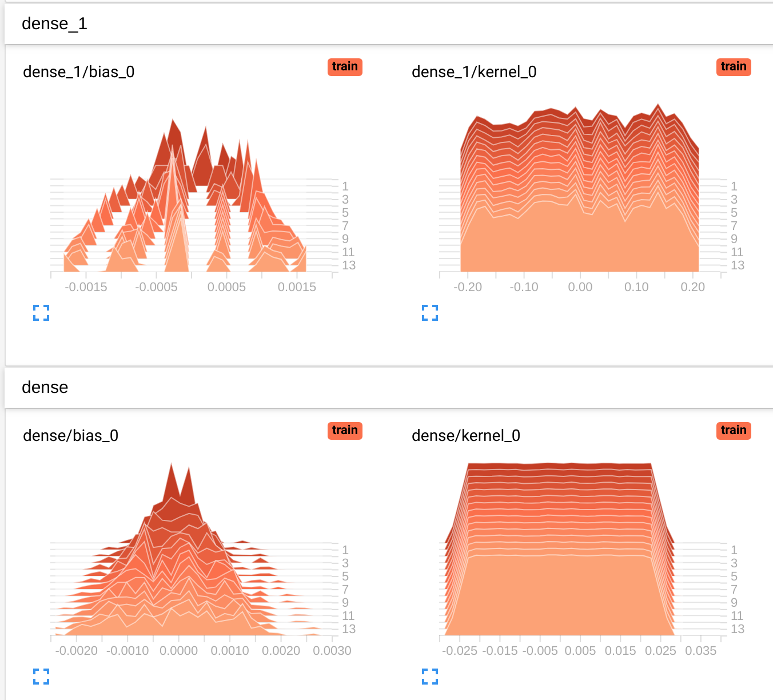Select the dense header tab

pos(45,388)
